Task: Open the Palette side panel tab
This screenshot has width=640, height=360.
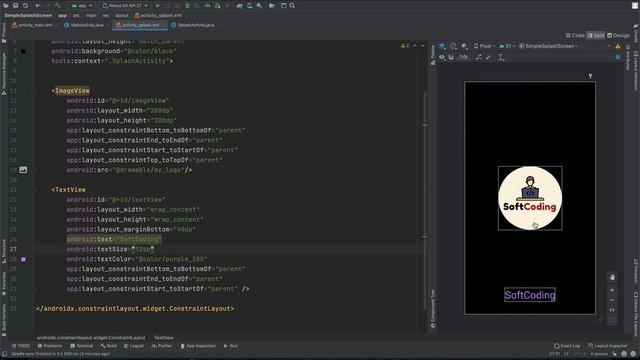Action: [x=433, y=55]
